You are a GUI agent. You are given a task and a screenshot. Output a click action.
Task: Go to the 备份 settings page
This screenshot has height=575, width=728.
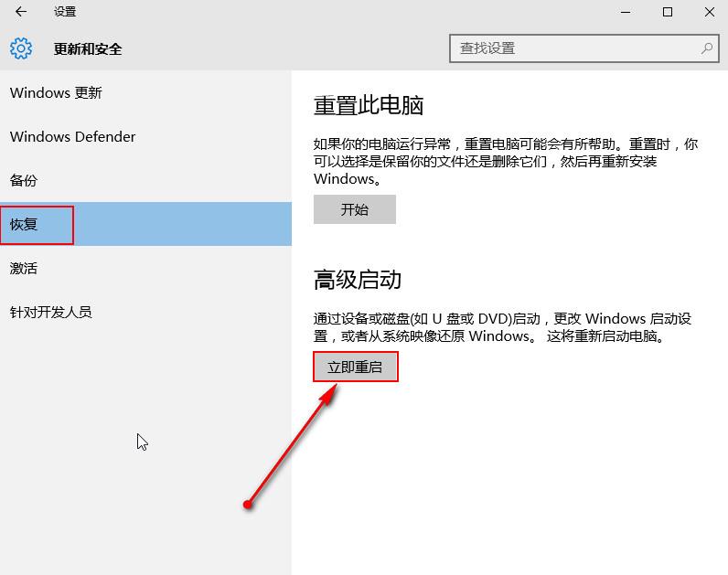24,180
